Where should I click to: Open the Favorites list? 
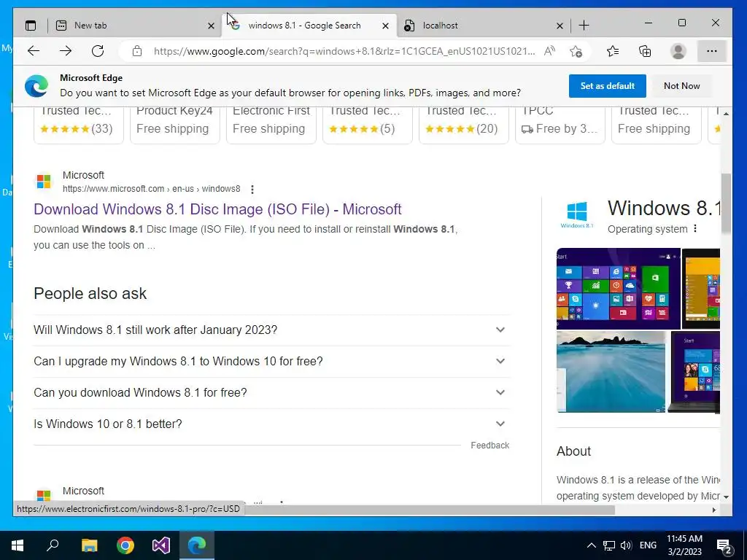613,51
